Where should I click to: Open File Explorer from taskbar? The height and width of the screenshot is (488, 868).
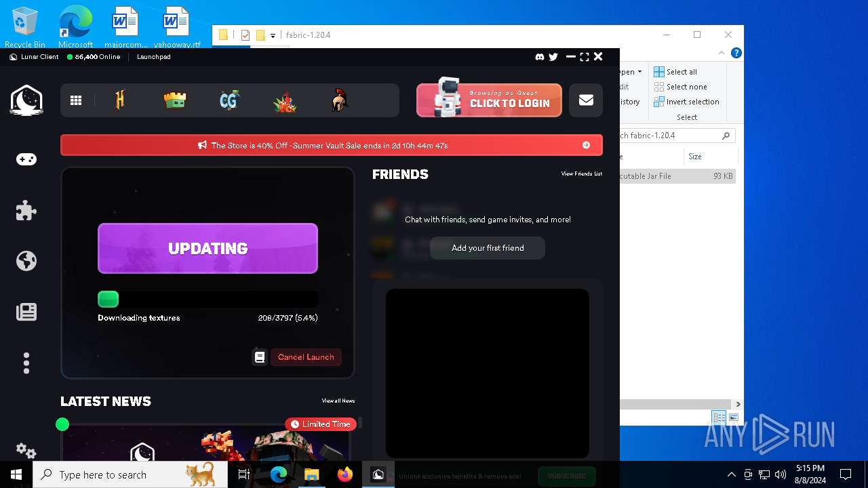[312, 474]
